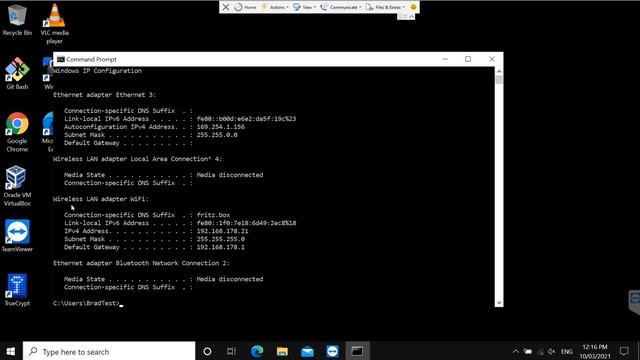This screenshot has width=640, height=360.
Task: Click the Default Gateway value 192.168.178.1
Action: [x=220, y=247]
